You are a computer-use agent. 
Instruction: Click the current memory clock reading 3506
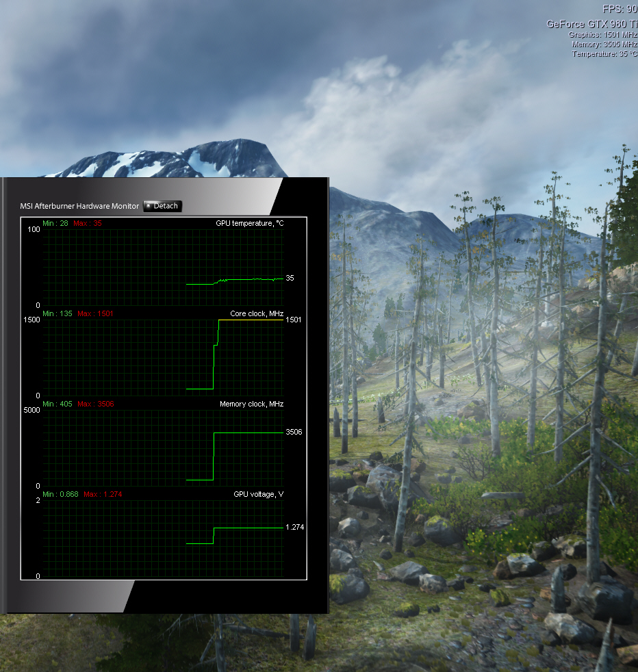[294, 432]
